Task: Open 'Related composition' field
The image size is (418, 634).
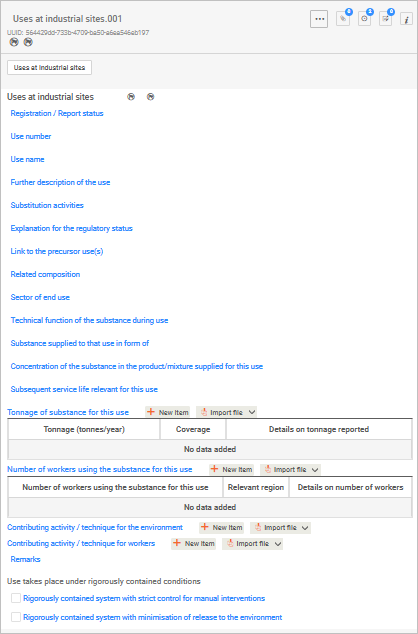Action: pos(45,274)
